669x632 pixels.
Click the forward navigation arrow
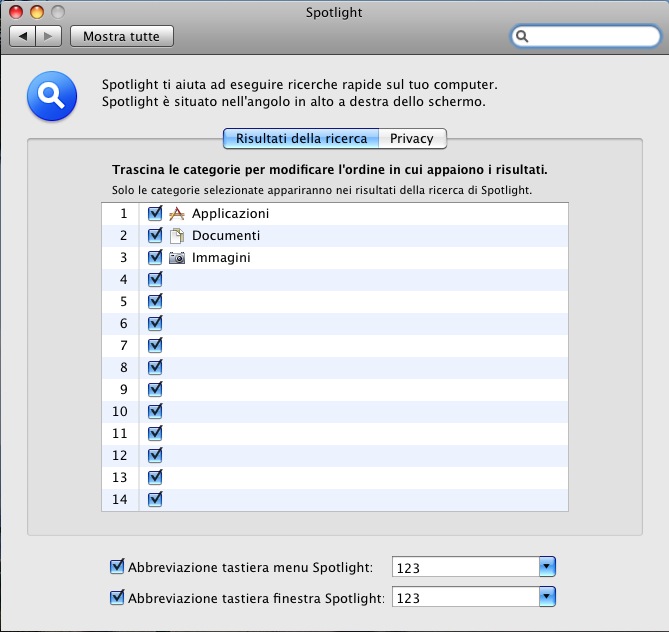pyautogui.click(x=49, y=36)
